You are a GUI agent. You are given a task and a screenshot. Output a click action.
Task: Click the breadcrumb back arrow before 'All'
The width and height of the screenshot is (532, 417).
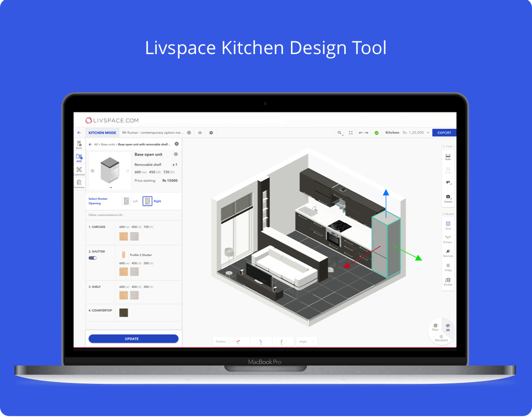click(90, 144)
